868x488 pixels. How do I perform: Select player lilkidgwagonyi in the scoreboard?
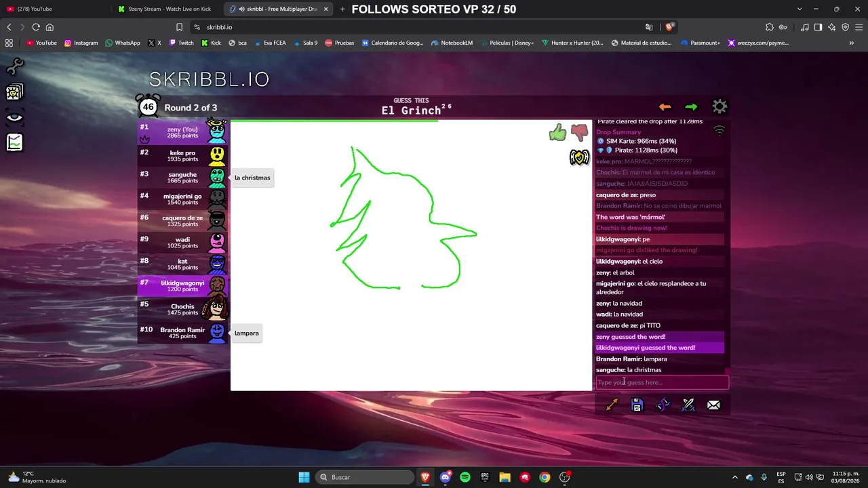pos(183,285)
